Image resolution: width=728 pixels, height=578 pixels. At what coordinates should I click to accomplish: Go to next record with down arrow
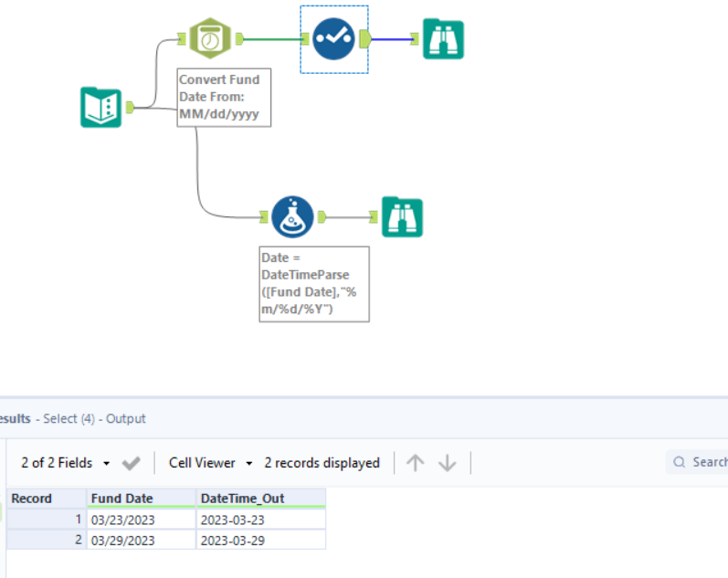(447, 463)
